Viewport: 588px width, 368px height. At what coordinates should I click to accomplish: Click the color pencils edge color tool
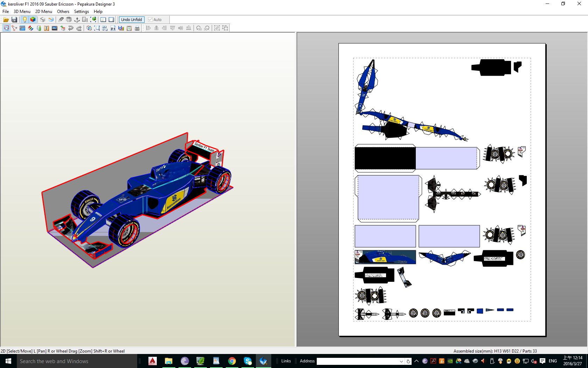(31, 28)
